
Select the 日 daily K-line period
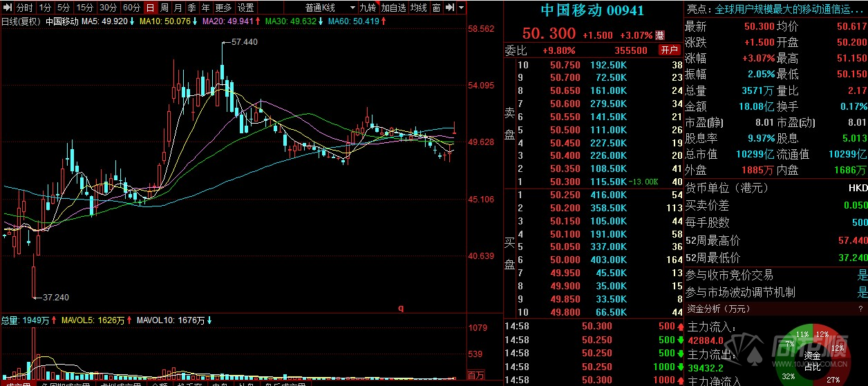coord(151,8)
